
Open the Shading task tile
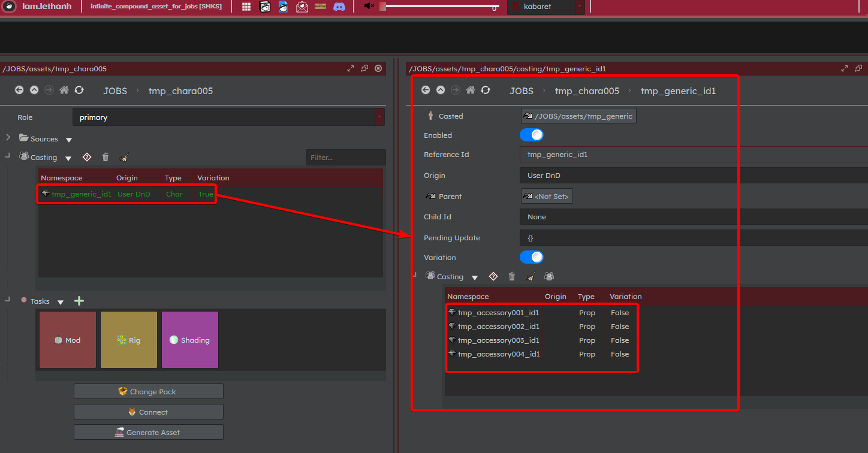[x=190, y=340]
